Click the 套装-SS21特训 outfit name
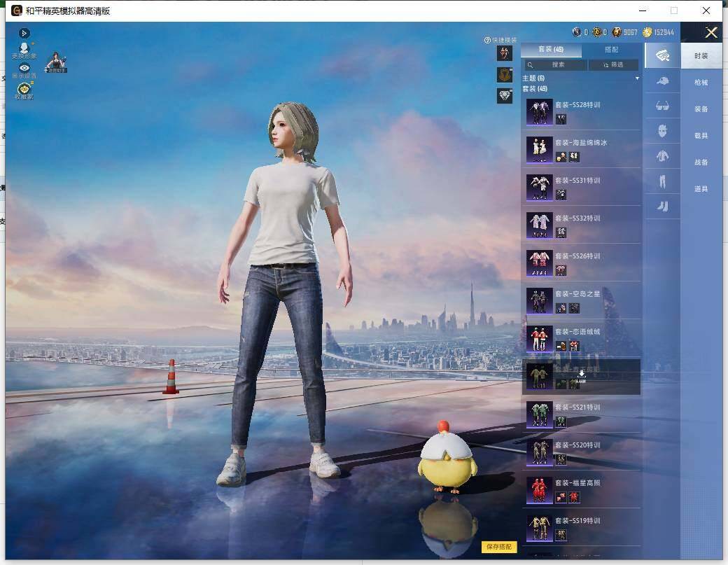The image size is (728, 565). 578,407
